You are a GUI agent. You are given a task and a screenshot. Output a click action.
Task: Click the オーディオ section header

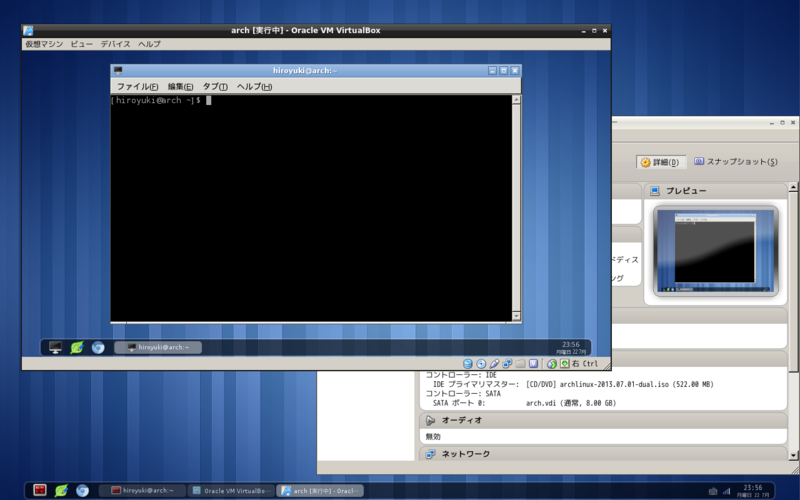(604, 420)
